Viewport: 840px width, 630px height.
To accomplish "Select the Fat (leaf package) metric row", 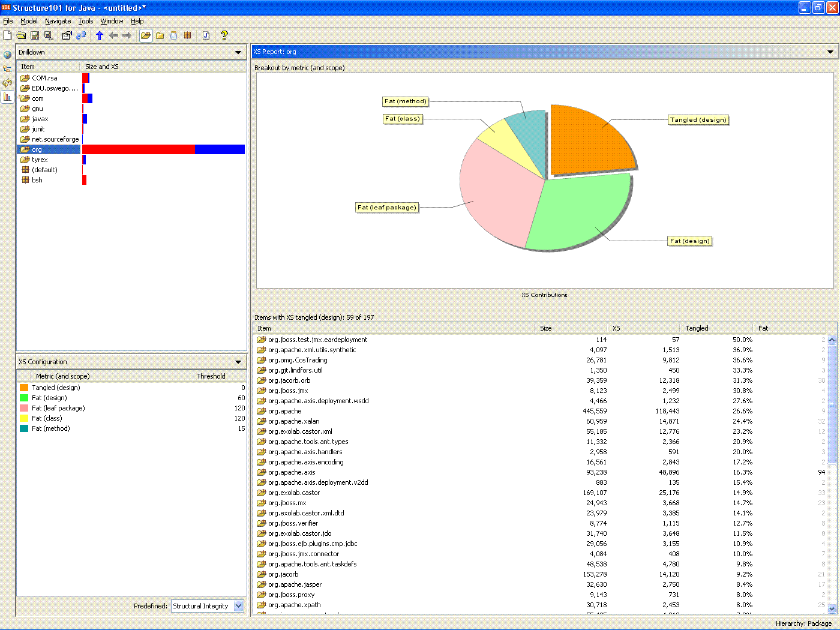I will (131, 408).
